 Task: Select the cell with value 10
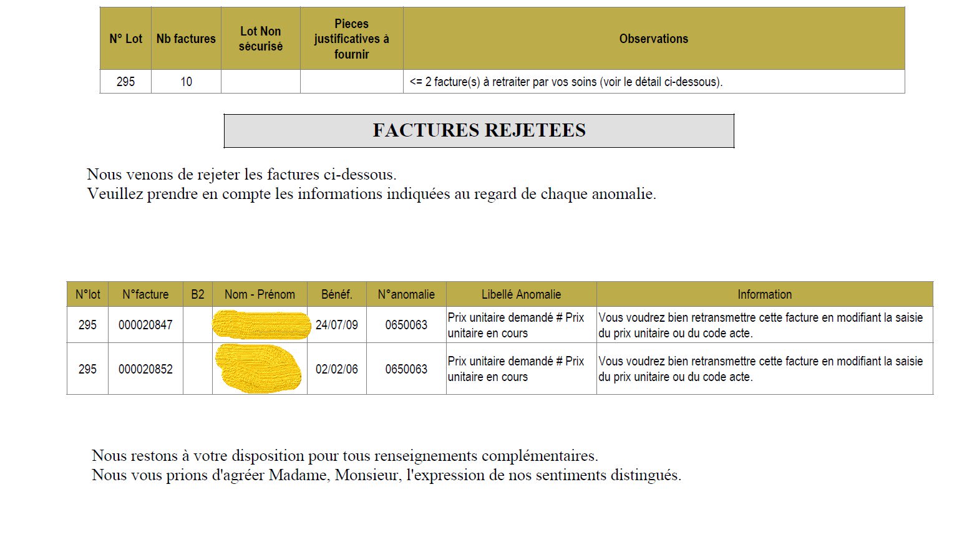point(186,82)
